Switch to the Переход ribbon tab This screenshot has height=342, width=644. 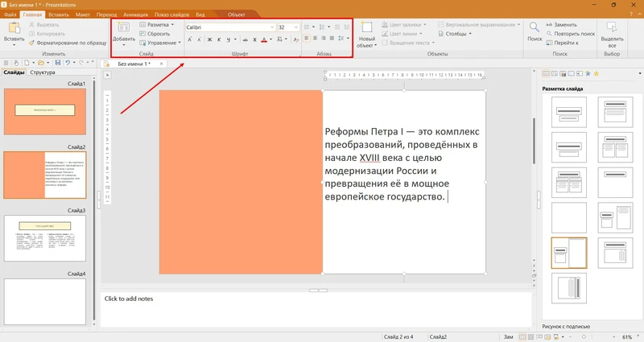(107, 14)
